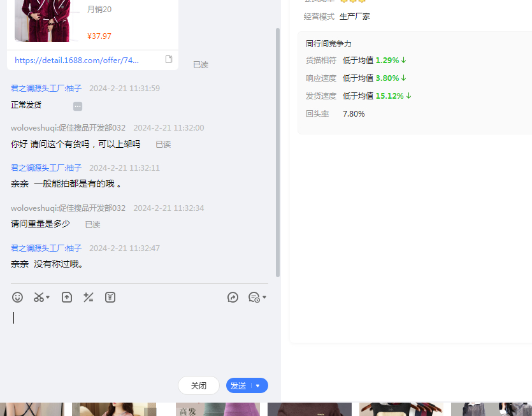Open the 高发 product thumbnail at bottom
Image resolution: width=532 pixels, height=416 pixels.
(x=217, y=409)
